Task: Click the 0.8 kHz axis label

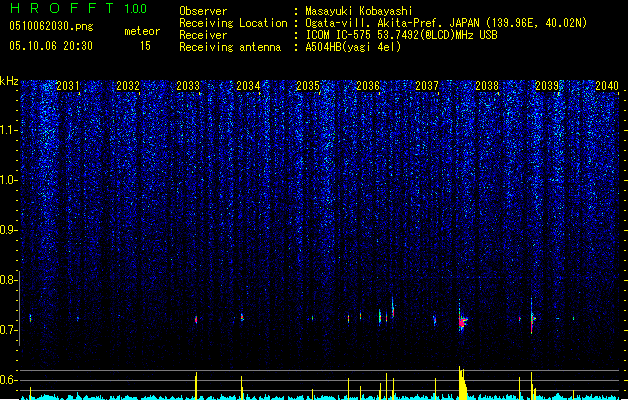Action: (9, 280)
